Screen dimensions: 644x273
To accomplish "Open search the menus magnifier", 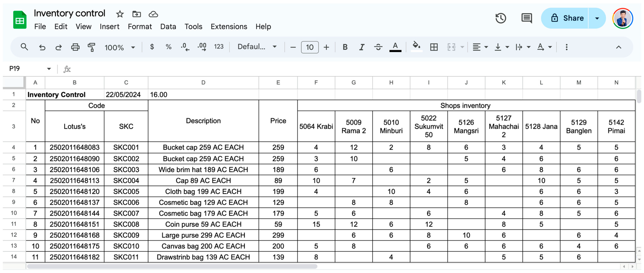I will point(24,47).
